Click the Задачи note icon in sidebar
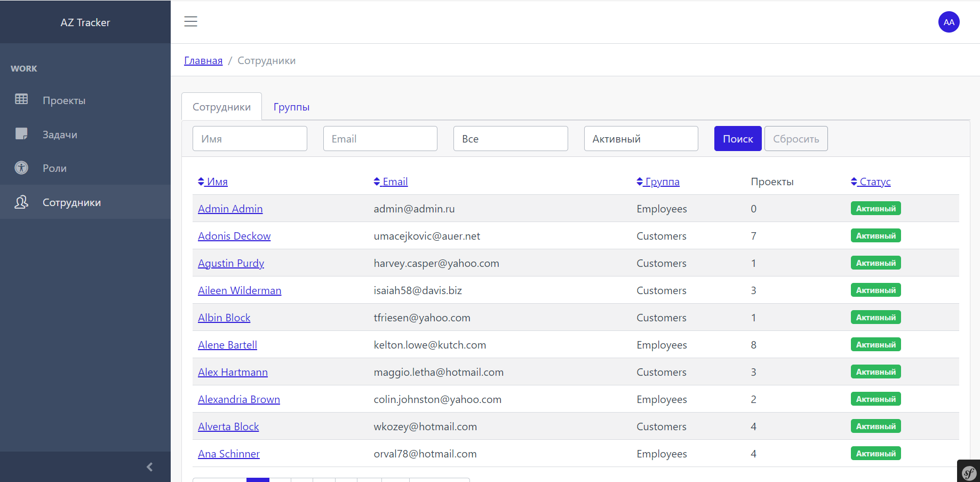980x482 pixels. click(x=21, y=133)
